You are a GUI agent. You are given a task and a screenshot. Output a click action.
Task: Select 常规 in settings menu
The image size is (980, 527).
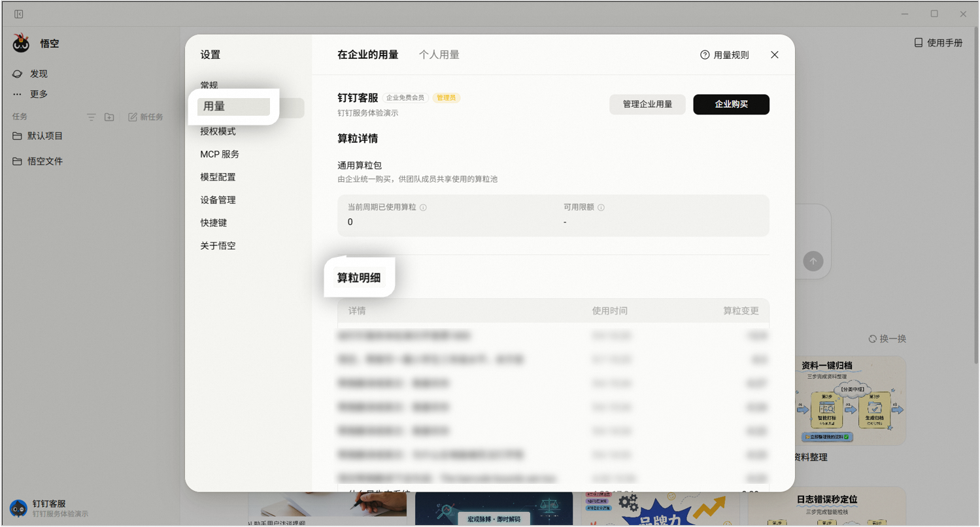tap(209, 86)
